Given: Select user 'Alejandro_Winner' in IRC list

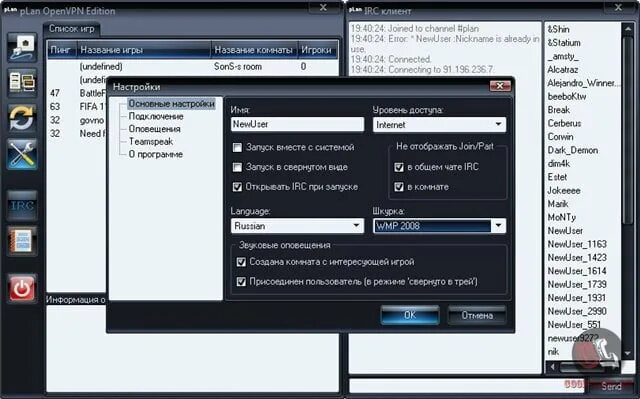Looking at the screenshot, I should click(584, 83).
